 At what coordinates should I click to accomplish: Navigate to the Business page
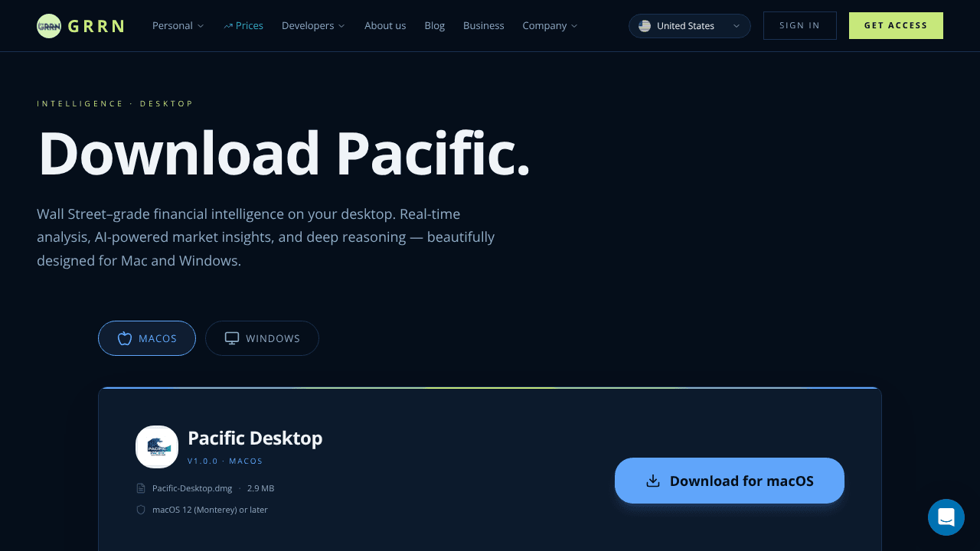[x=484, y=26]
